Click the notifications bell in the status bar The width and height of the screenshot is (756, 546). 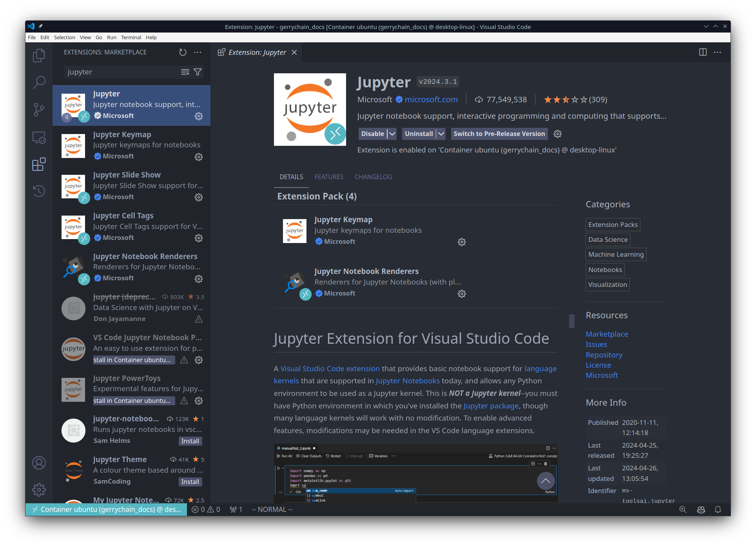coord(718,509)
